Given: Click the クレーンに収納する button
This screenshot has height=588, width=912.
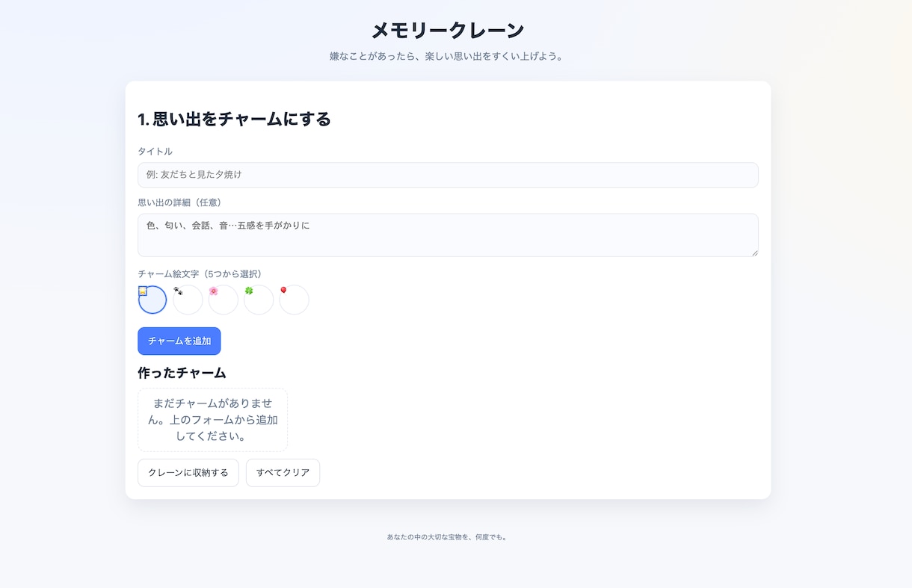Looking at the screenshot, I should point(188,473).
